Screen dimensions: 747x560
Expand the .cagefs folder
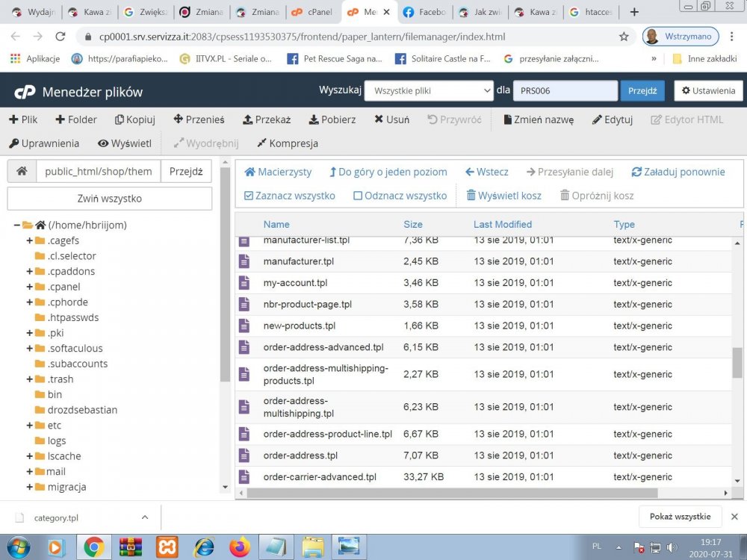pyautogui.click(x=30, y=240)
